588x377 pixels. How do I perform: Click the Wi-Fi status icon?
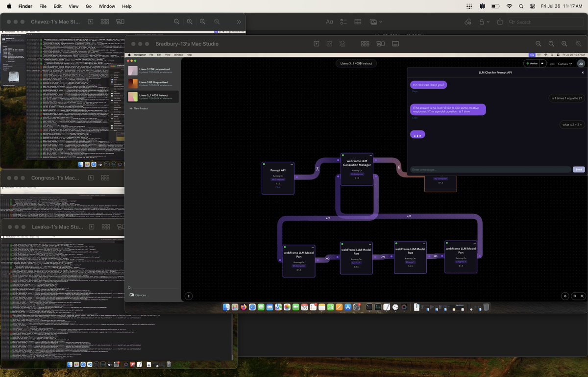coord(509,6)
